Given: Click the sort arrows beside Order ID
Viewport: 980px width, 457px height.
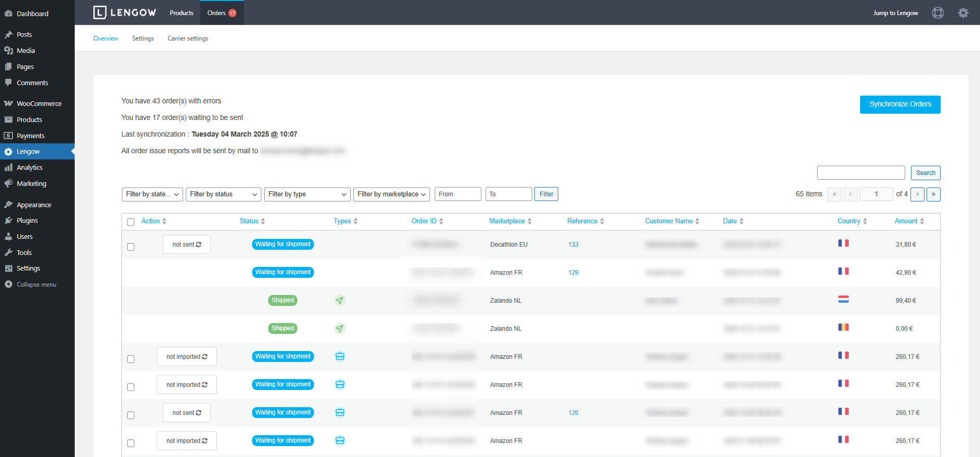Looking at the screenshot, I should [441, 221].
